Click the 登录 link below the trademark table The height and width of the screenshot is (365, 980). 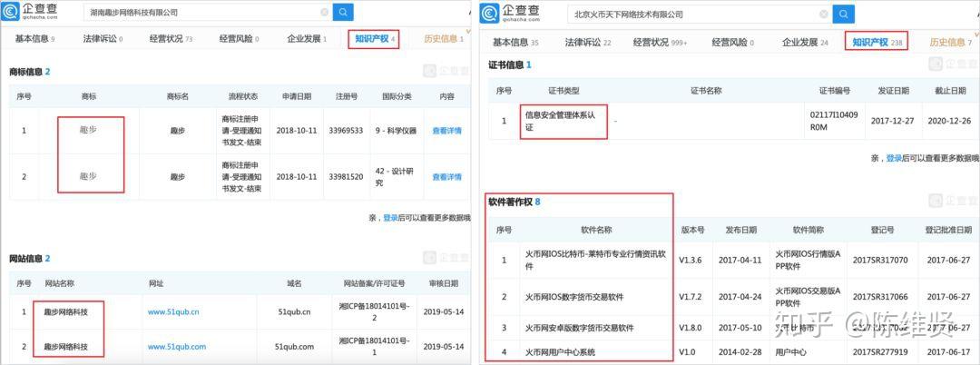390,218
